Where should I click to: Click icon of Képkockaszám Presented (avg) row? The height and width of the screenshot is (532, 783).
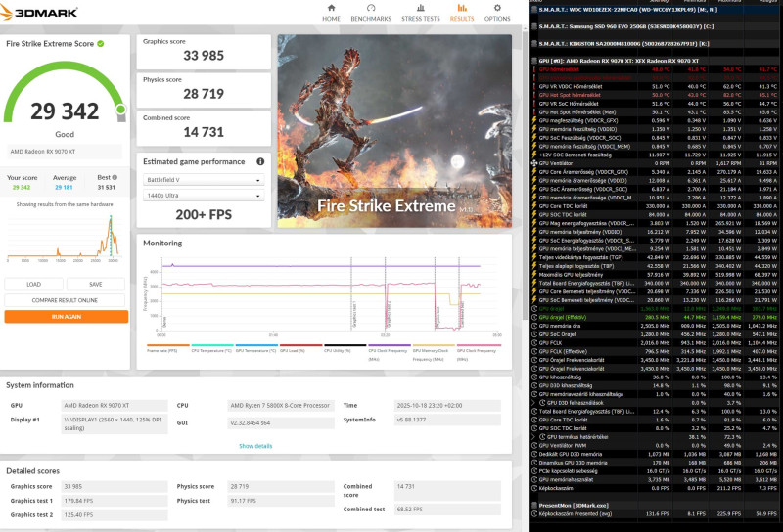coord(533,513)
